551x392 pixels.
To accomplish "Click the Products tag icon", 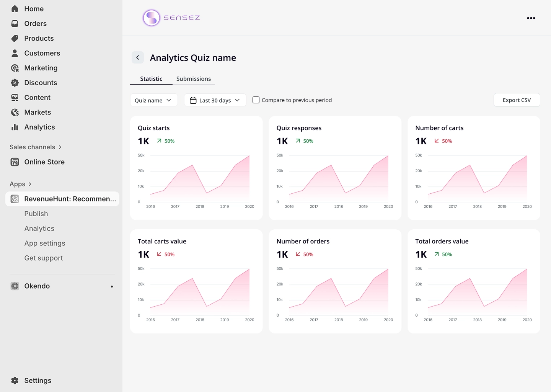I will pyautogui.click(x=15, y=38).
